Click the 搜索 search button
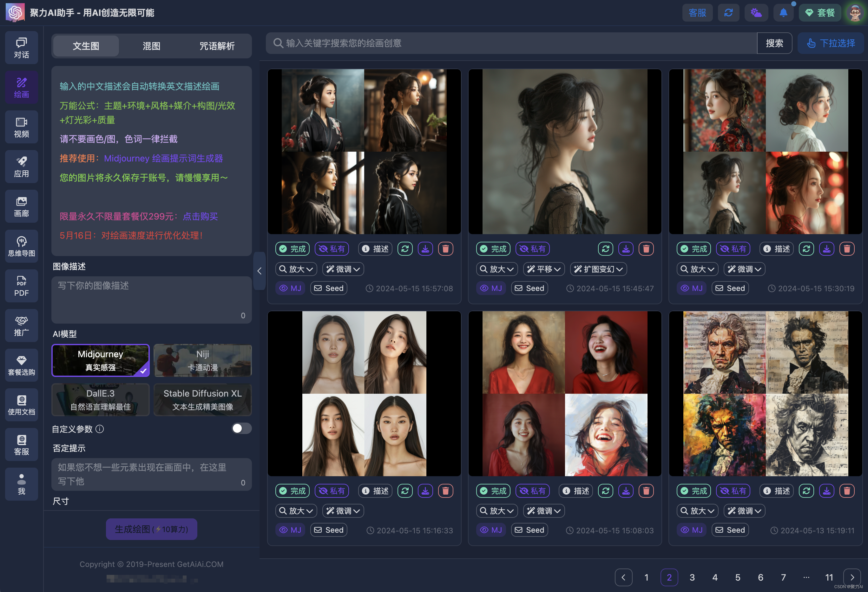This screenshot has height=592, width=868. tap(774, 43)
